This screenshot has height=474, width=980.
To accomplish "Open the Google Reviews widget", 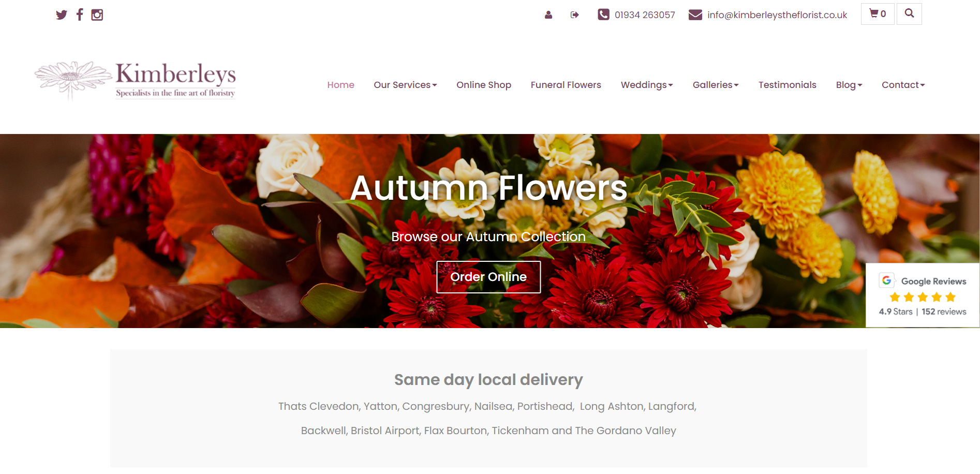I will point(923,295).
